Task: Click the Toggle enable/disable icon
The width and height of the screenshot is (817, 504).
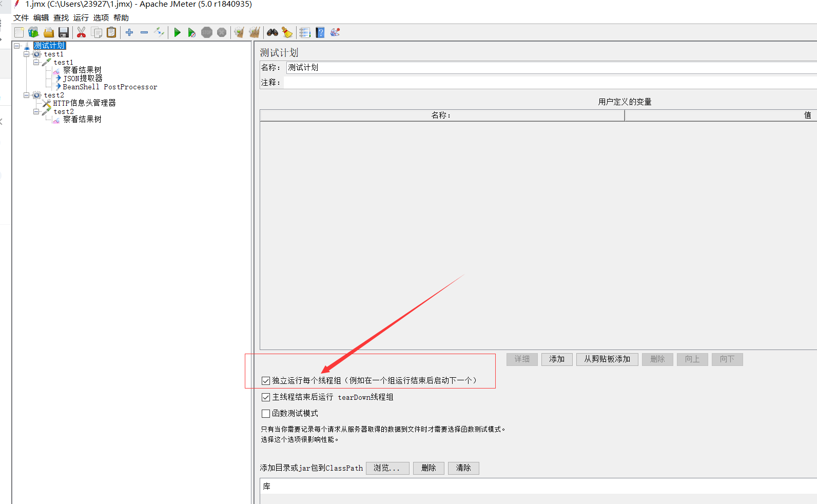Action: click(x=159, y=32)
